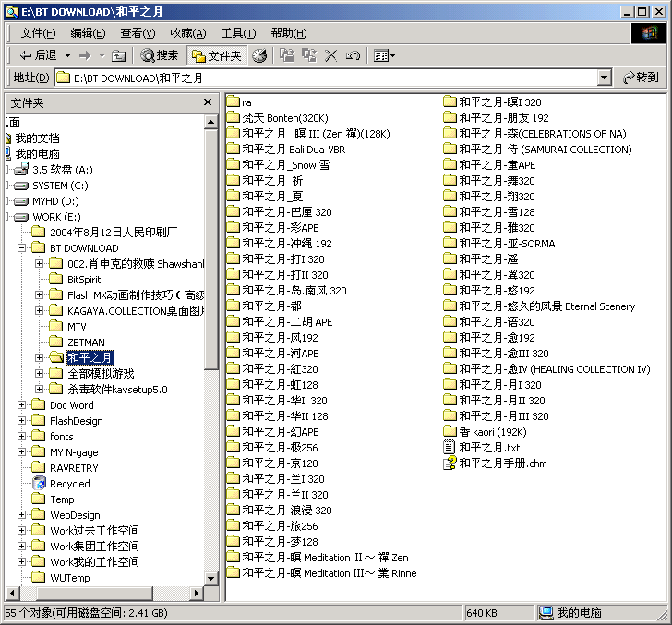
Task: Click the folder tree scroll-up arrow
Action: click(210, 122)
